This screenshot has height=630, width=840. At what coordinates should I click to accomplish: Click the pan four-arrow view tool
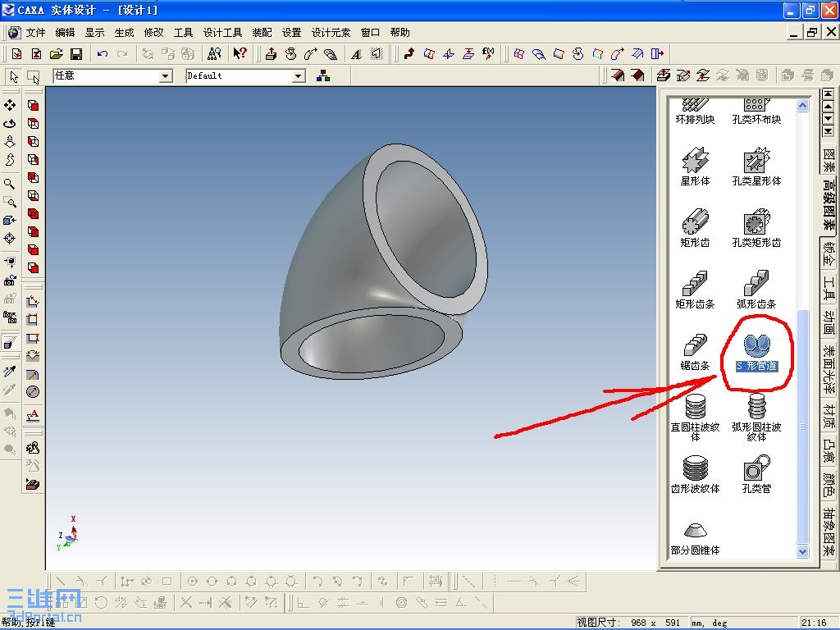pos(10,105)
